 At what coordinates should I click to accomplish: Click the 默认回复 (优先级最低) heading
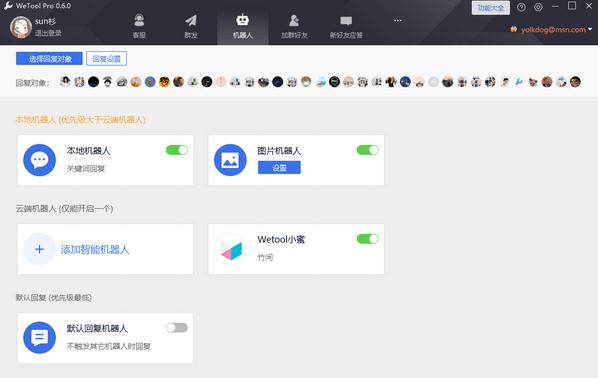(x=54, y=298)
